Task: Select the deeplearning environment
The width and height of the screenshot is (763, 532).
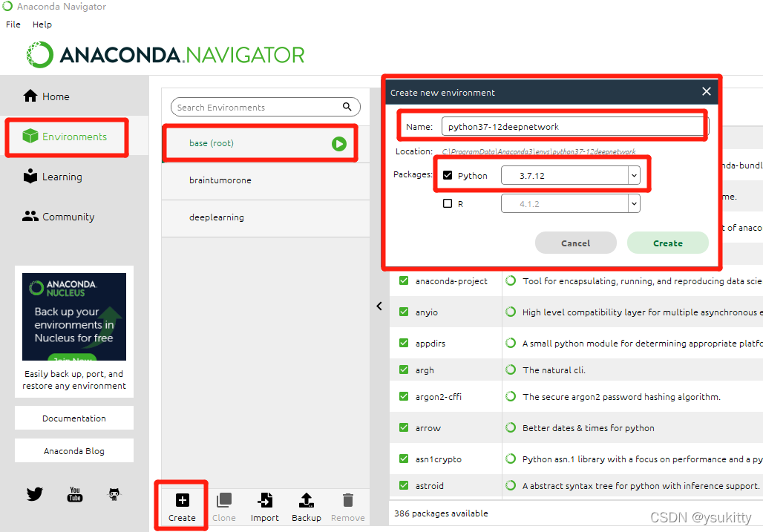Action: click(x=266, y=218)
